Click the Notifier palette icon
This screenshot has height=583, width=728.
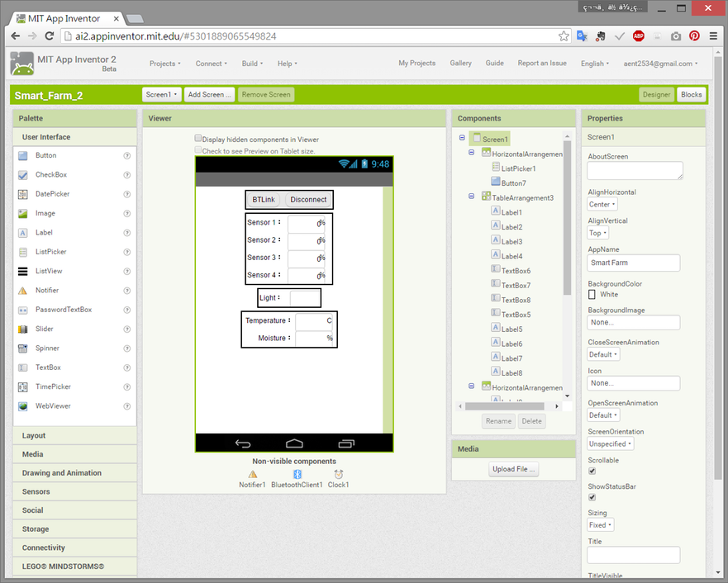pos(23,291)
